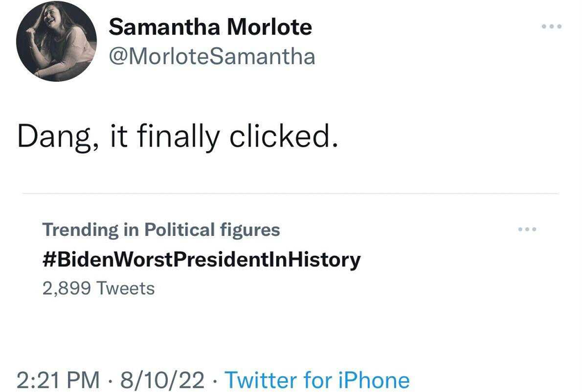Open the tweet's three-dot more options menu
Viewport: 582px width, 392px height.
pyautogui.click(x=551, y=26)
